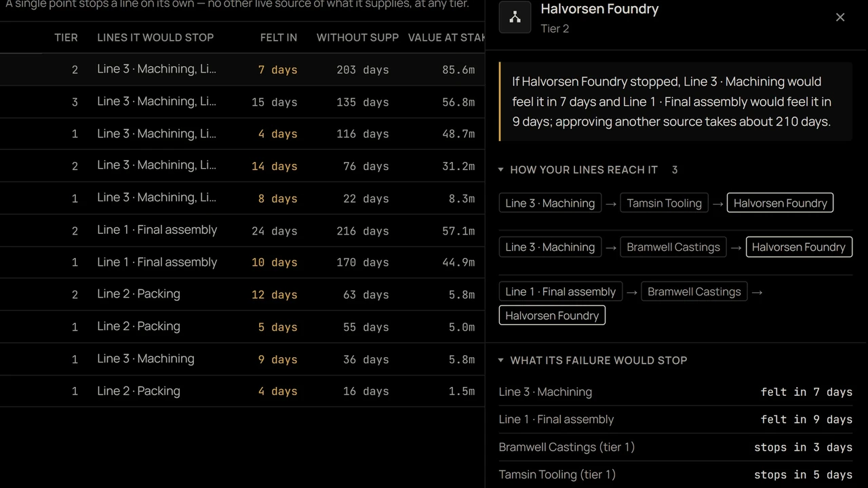Screen dimensions: 868x488
Task: Click the Line 3 · Machining felt in 7 days entry
Action: click(675, 392)
